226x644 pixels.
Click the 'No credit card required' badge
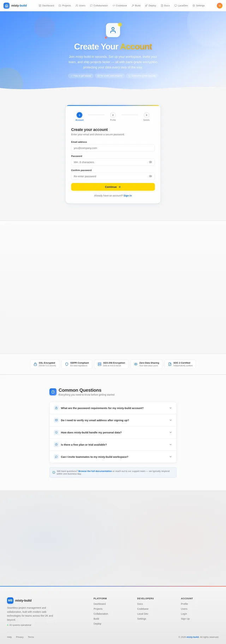(110, 76)
